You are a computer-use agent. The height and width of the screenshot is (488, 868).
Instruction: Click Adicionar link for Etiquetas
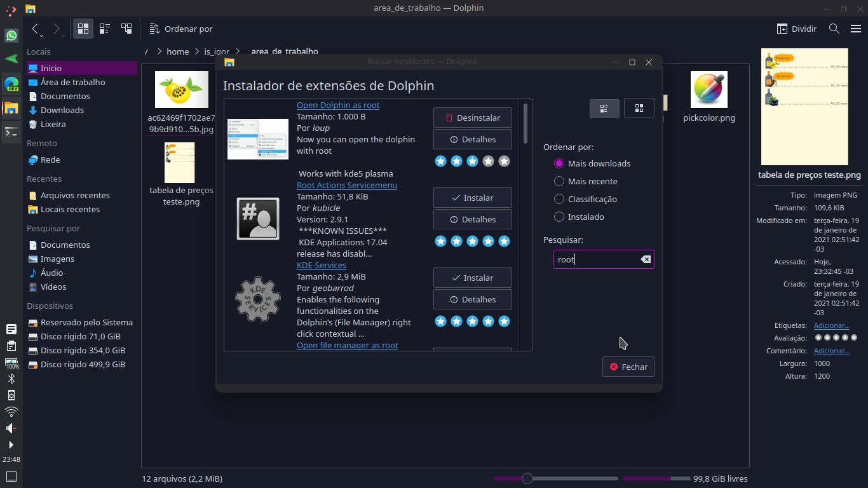832,325
